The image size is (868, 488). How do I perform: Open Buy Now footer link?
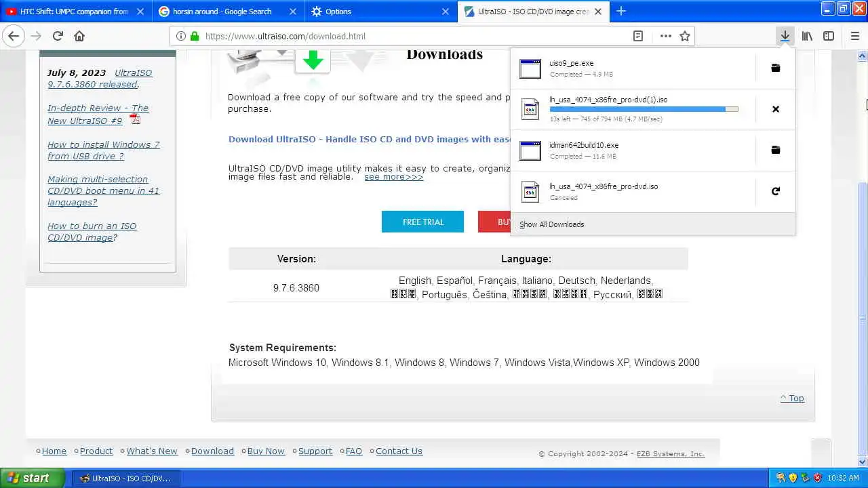click(x=266, y=451)
